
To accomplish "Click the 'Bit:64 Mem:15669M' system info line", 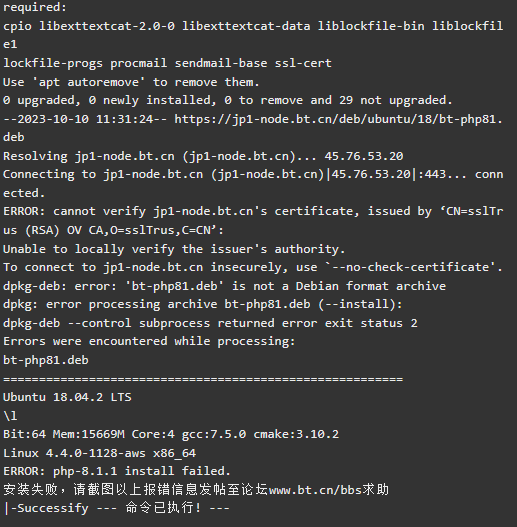I will coord(171,434).
